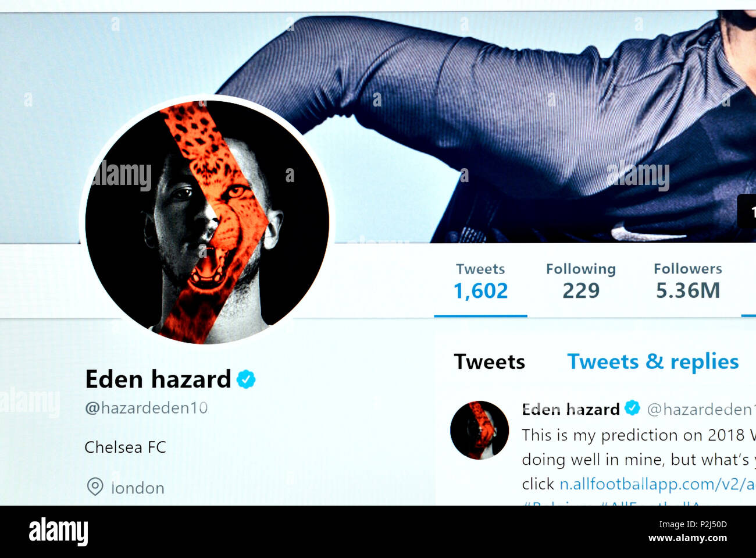Open the n.allfootballapp.com link in tweet
Image resolution: width=756 pixels, height=558 pixels.
(657, 484)
